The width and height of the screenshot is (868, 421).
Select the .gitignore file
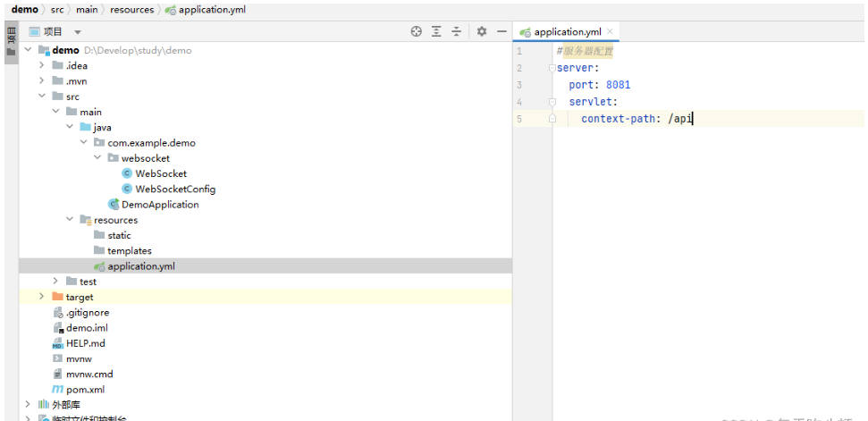pyautogui.click(x=88, y=313)
